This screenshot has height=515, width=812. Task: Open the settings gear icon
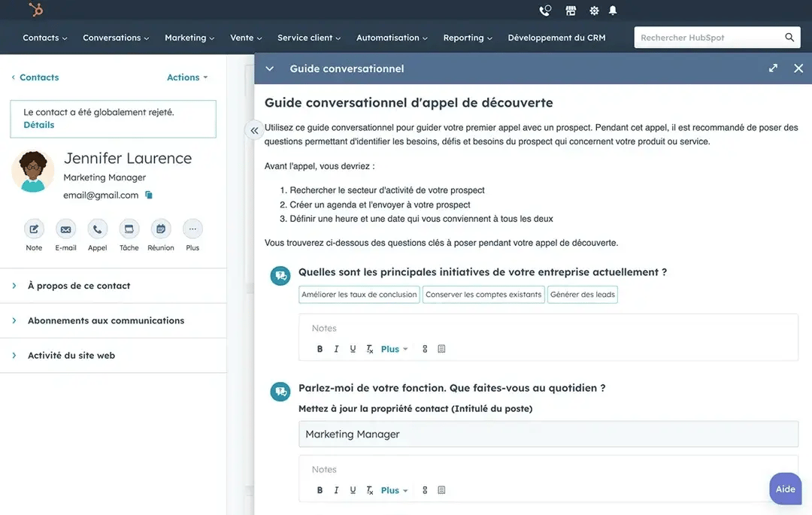coord(594,11)
